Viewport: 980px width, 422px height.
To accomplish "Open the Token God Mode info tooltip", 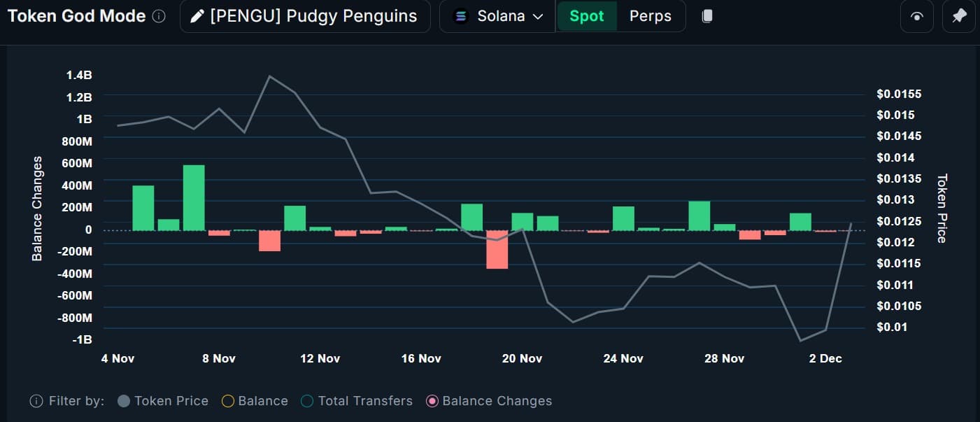I will pos(159,15).
